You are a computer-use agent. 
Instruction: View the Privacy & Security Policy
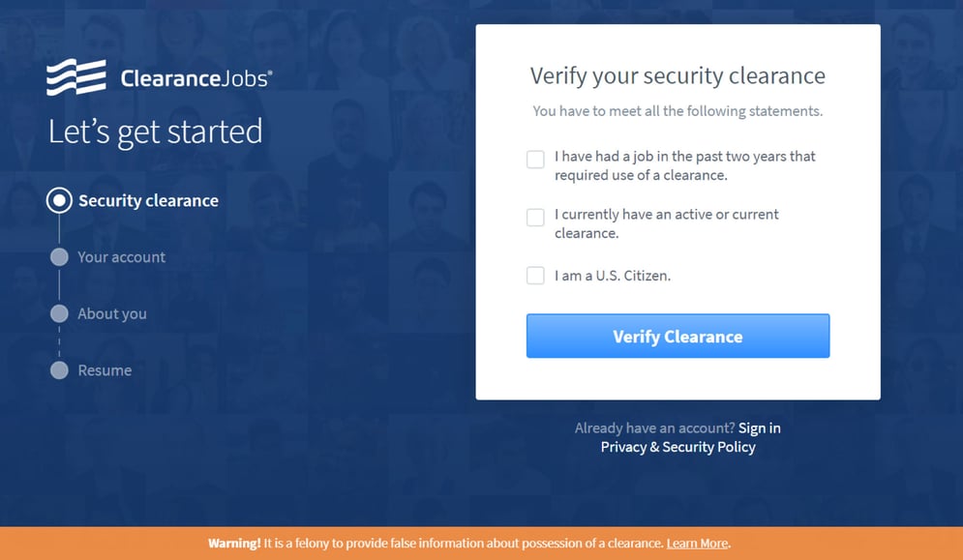[x=677, y=447]
